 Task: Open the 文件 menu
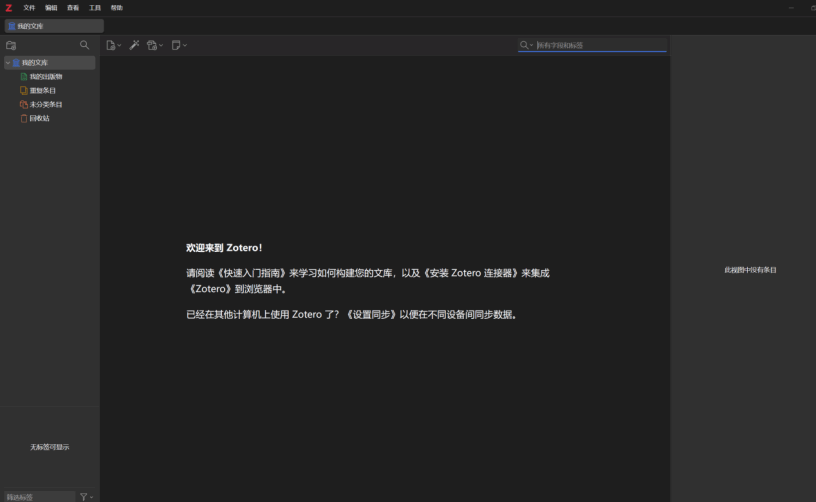click(29, 8)
